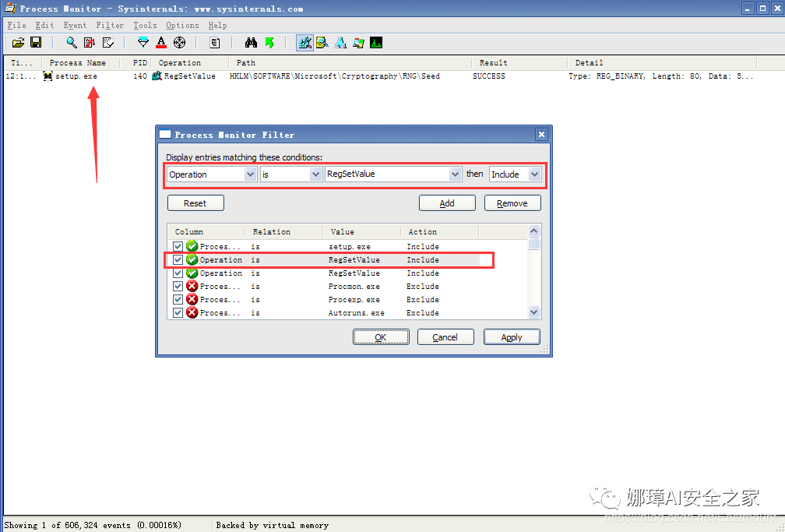Image resolution: width=785 pixels, height=532 pixels.
Task: Open the Event menu
Action: click(x=75, y=25)
